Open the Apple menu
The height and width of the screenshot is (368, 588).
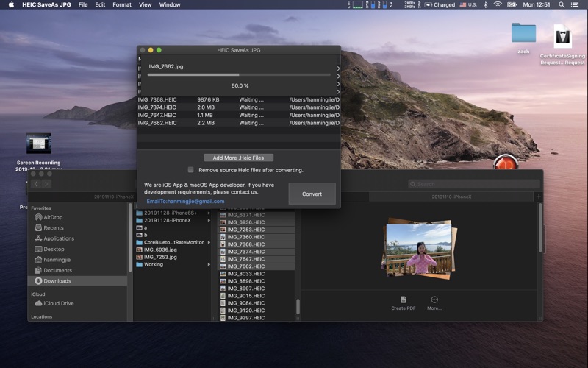point(11,4)
